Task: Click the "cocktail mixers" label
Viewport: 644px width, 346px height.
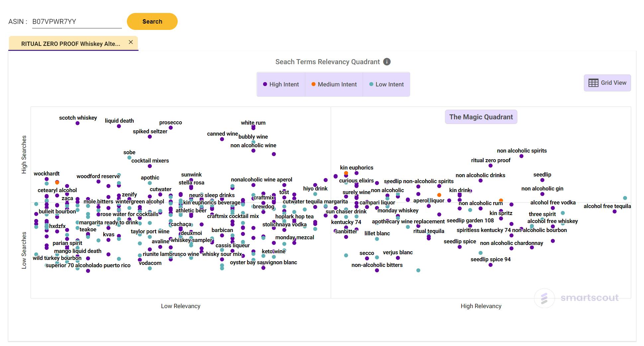Action: (150, 161)
